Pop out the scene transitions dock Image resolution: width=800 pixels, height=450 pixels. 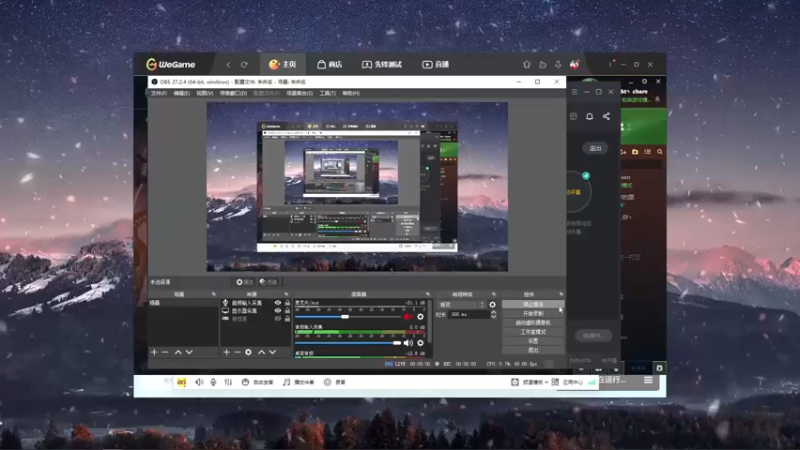pyautogui.click(x=493, y=294)
